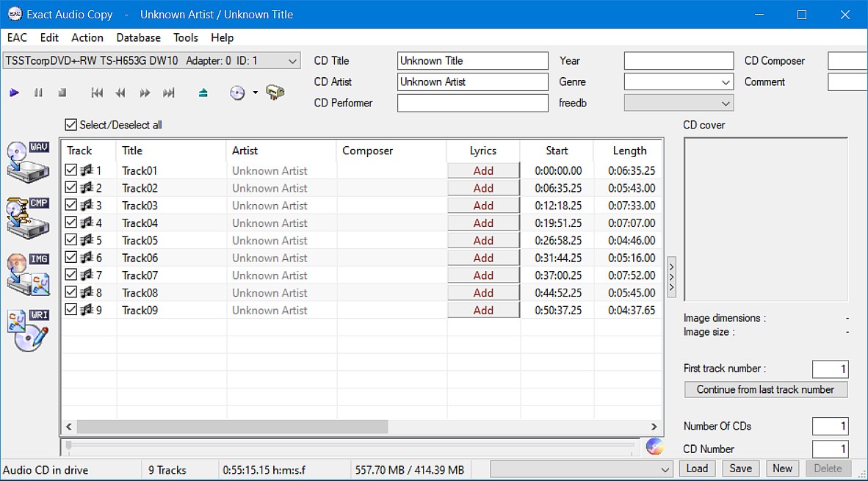Click the horizontal scrollbar thumb of the track list

(x=233, y=427)
